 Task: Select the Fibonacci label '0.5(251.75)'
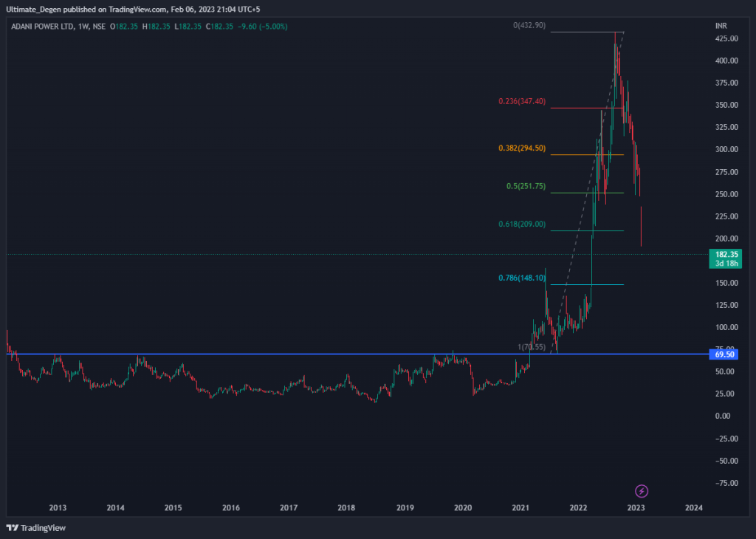[526, 186]
